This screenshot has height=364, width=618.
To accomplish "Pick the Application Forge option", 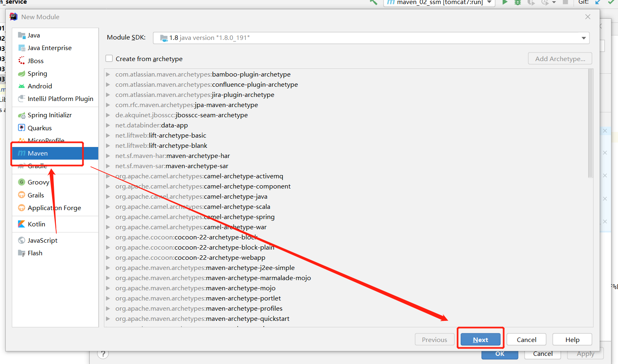I will pos(55,208).
